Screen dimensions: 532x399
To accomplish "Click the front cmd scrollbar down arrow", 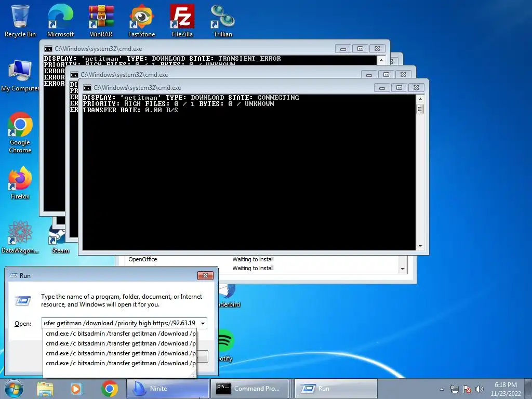I will click(x=420, y=246).
